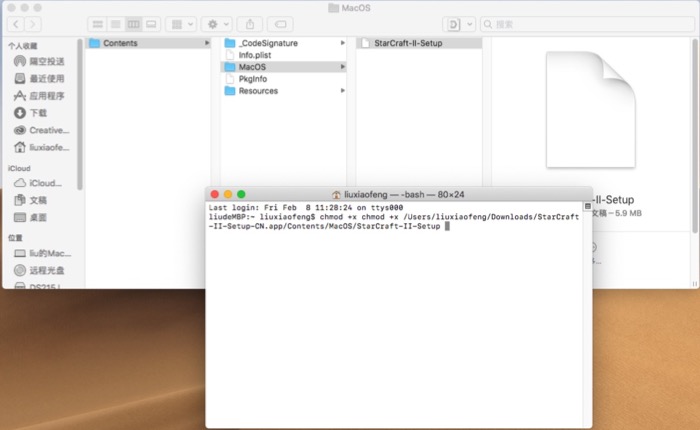Viewport: 700px width, 430px height.
Task: Open Recents (最近使用) in the sidebar
Action: pos(39,79)
